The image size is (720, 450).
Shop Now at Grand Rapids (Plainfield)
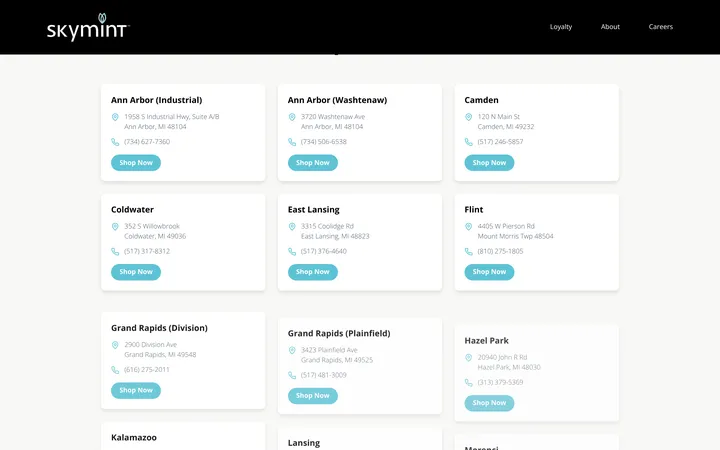(x=313, y=396)
